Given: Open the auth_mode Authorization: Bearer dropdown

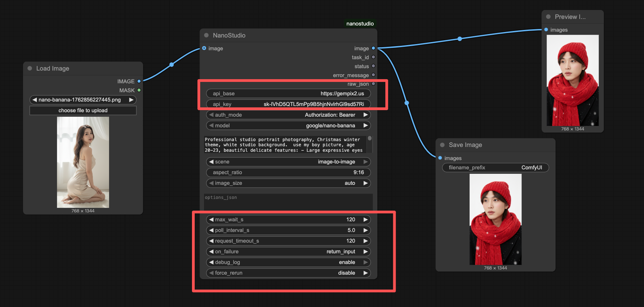Looking at the screenshot, I should [x=288, y=115].
